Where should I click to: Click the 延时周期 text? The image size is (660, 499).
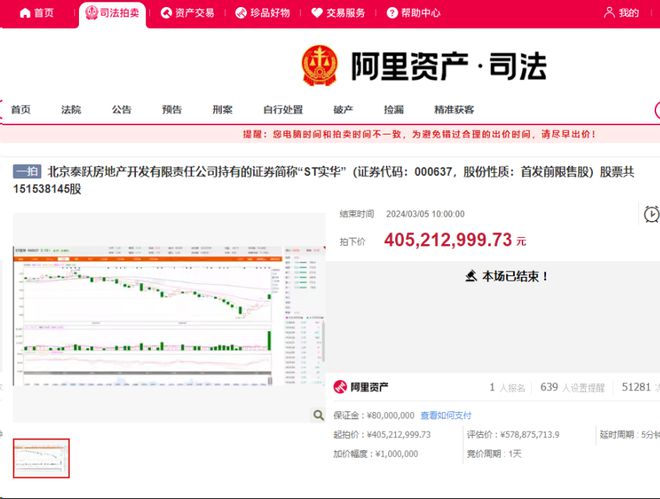[630, 435]
